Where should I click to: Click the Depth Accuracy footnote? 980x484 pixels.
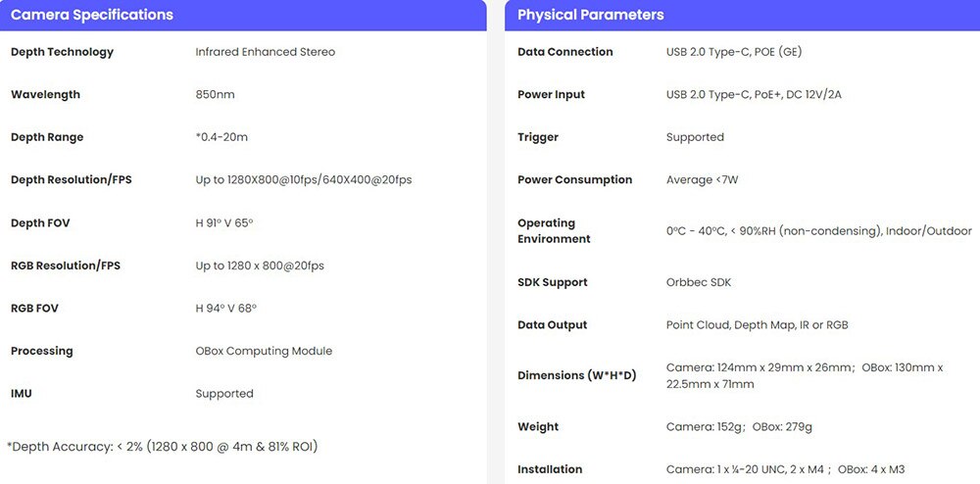point(163,447)
